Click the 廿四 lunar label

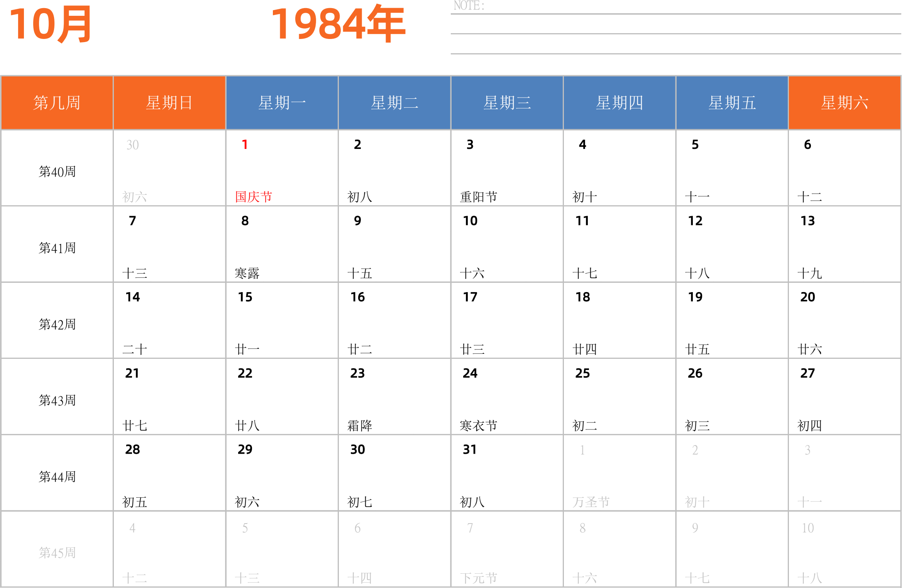tap(585, 349)
